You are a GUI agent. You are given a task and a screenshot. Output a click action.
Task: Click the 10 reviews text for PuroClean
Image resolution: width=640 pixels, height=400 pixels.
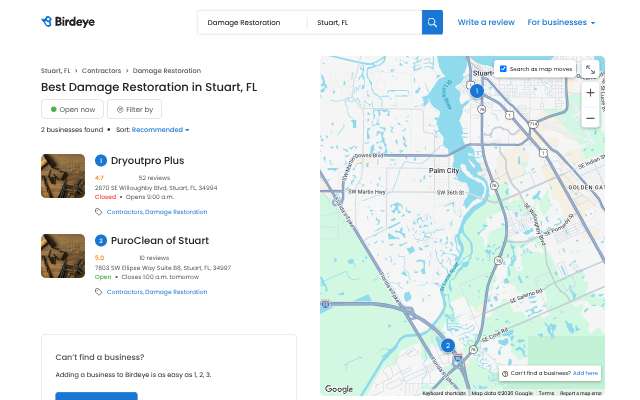tap(154, 258)
